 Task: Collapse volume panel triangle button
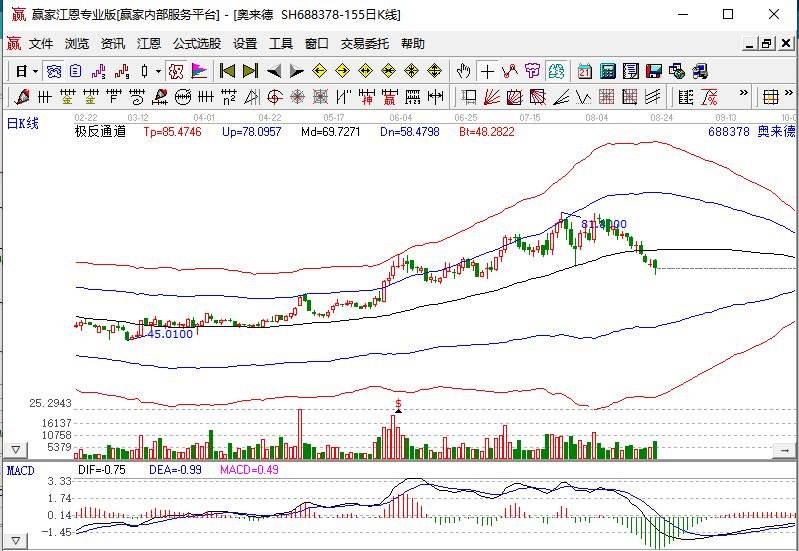point(16,450)
